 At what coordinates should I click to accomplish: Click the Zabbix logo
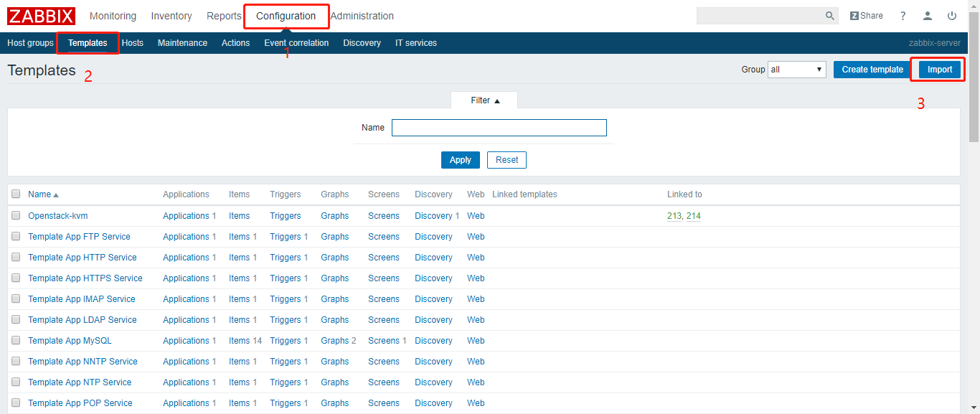coord(41,16)
